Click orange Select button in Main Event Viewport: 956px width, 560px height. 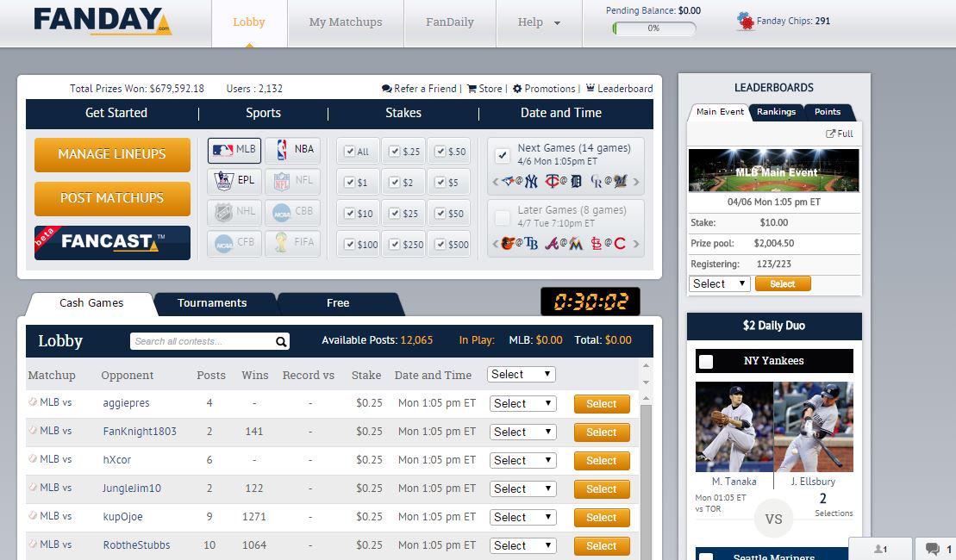tap(783, 284)
